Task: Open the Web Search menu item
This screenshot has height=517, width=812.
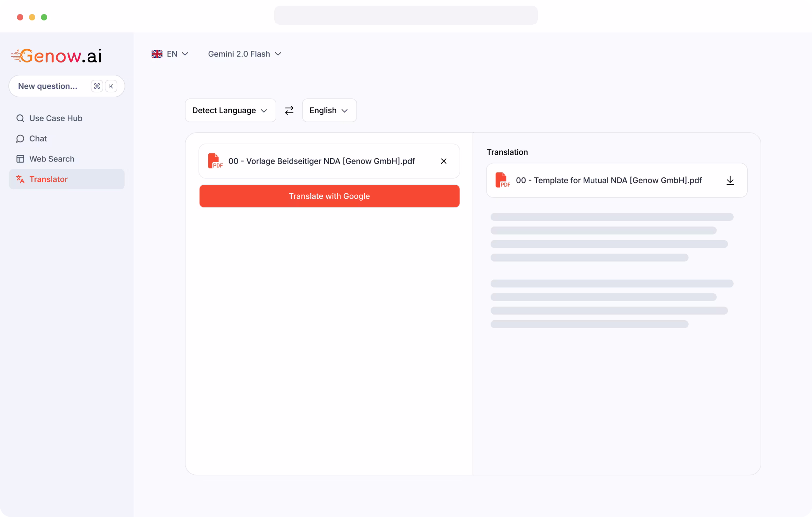Action: point(52,159)
